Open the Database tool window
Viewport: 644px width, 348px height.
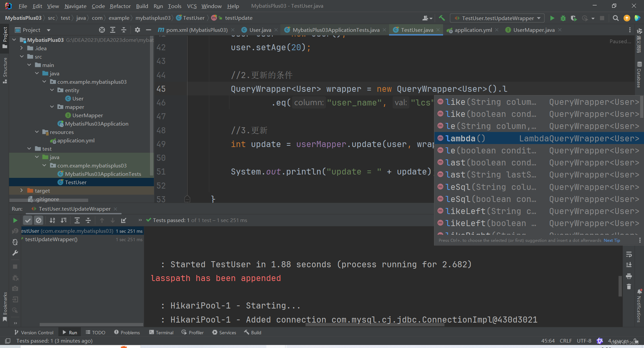click(x=639, y=74)
